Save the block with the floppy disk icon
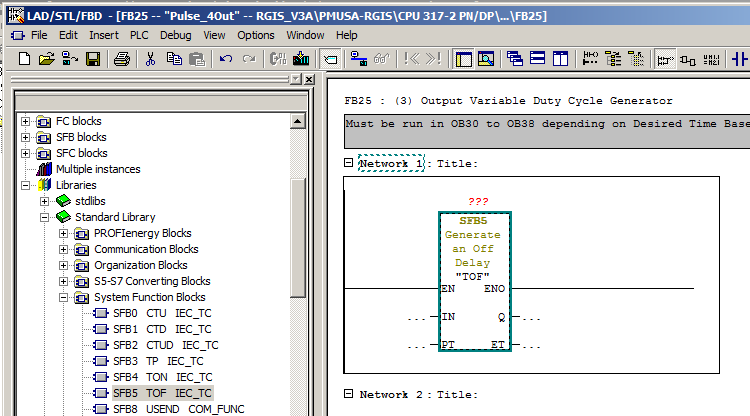The width and height of the screenshot is (750, 416). coord(92,59)
